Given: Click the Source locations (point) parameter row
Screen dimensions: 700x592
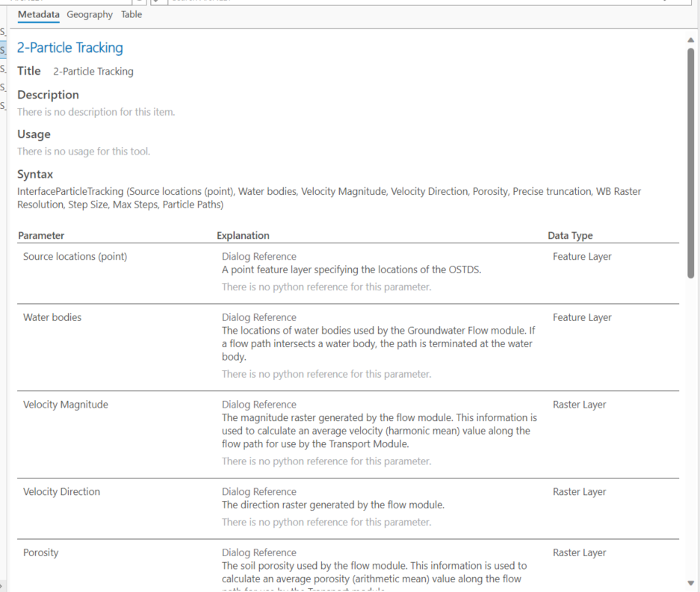Looking at the screenshot, I should click(348, 273).
